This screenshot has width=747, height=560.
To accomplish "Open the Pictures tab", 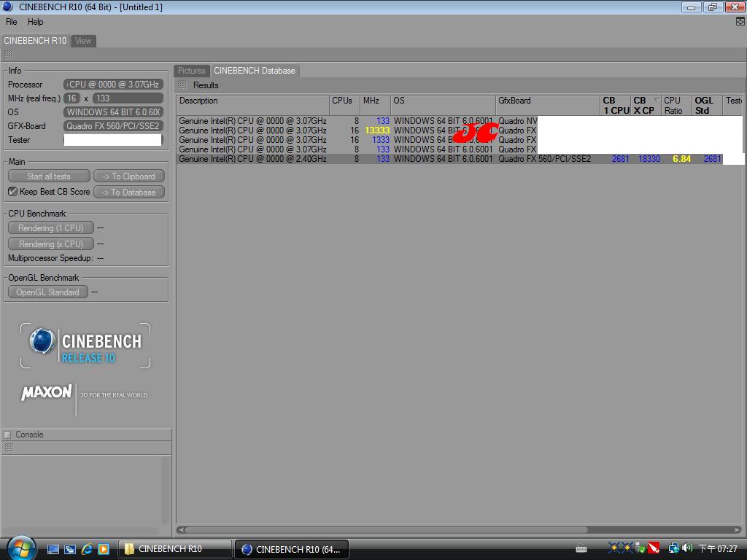I will (192, 71).
